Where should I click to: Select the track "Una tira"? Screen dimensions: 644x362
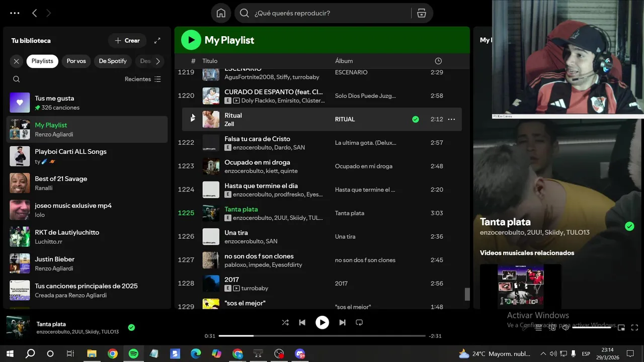pyautogui.click(x=236, y=233)
